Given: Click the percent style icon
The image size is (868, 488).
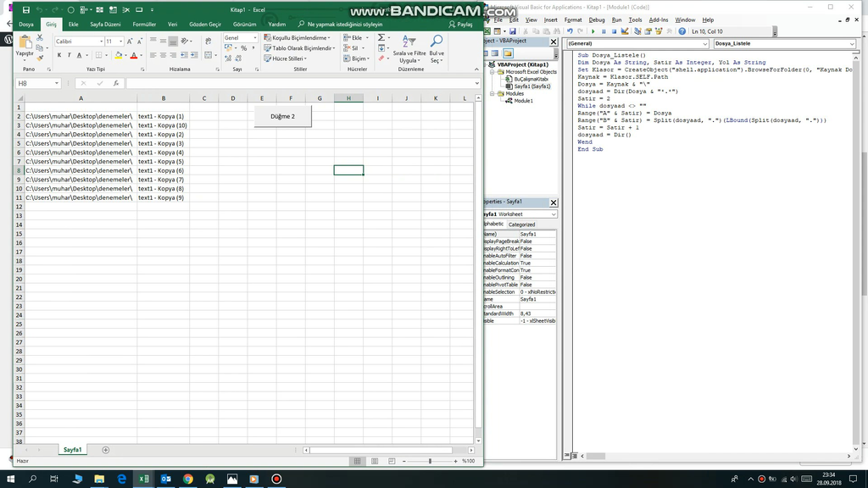Looking at the screenshot, I should coord(243,48).
